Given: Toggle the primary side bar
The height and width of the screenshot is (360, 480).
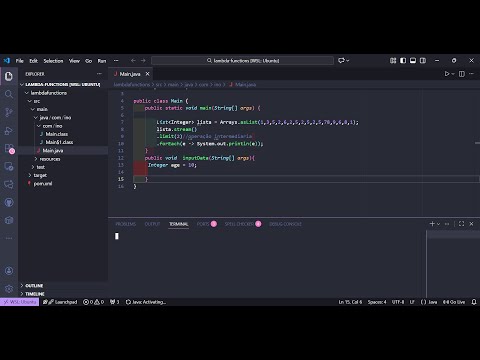Looking at the screenshot, I should 403,61.
